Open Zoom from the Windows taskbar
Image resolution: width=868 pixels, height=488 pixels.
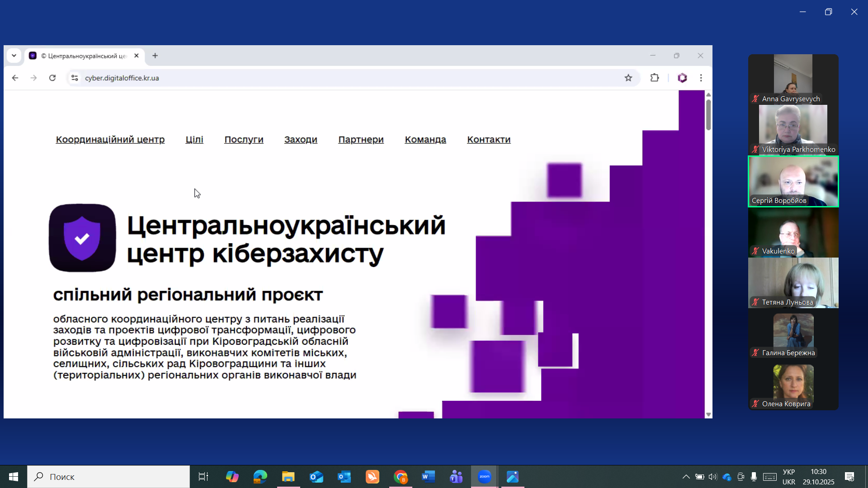coord(484,477)
